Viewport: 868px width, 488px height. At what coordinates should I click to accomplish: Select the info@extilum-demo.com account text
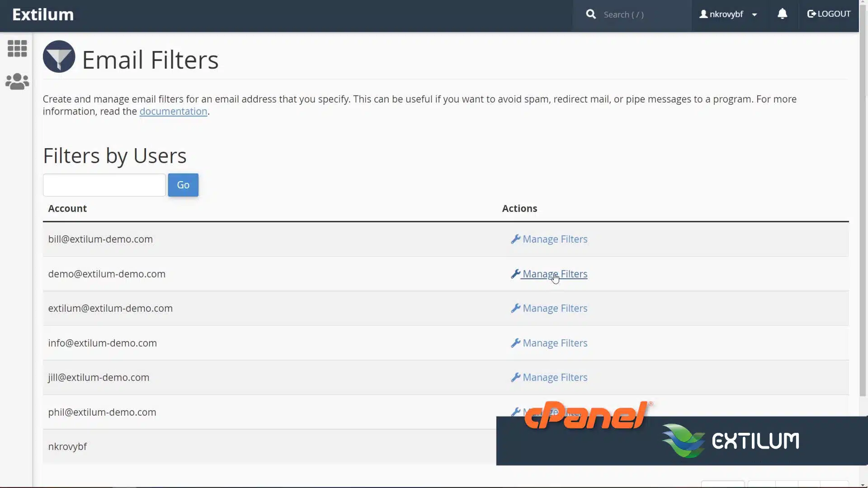[x=103, y=343]
